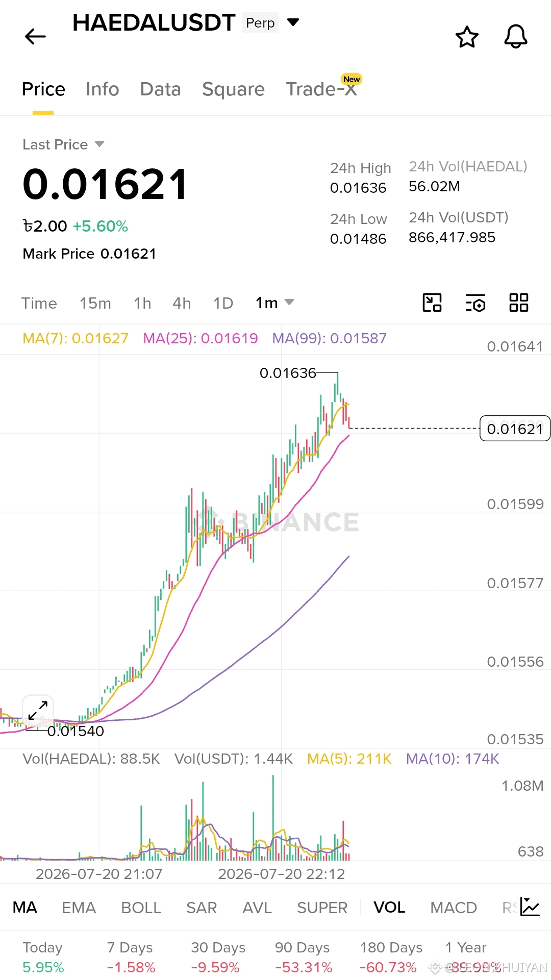Open the Trade-X tab
The width and height of the screenshot is (551, 980).
(x=321, y=89)
